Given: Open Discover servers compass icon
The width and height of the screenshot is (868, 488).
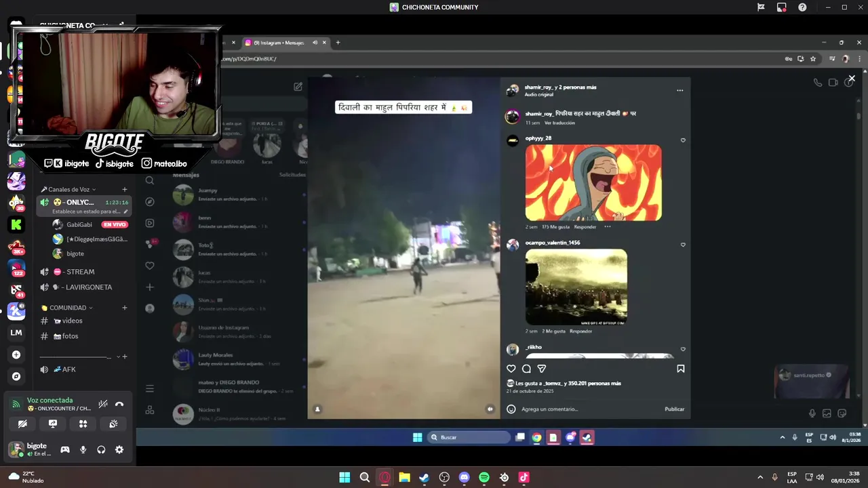Looking at the screenshot, I should click(x=16, y=376).
